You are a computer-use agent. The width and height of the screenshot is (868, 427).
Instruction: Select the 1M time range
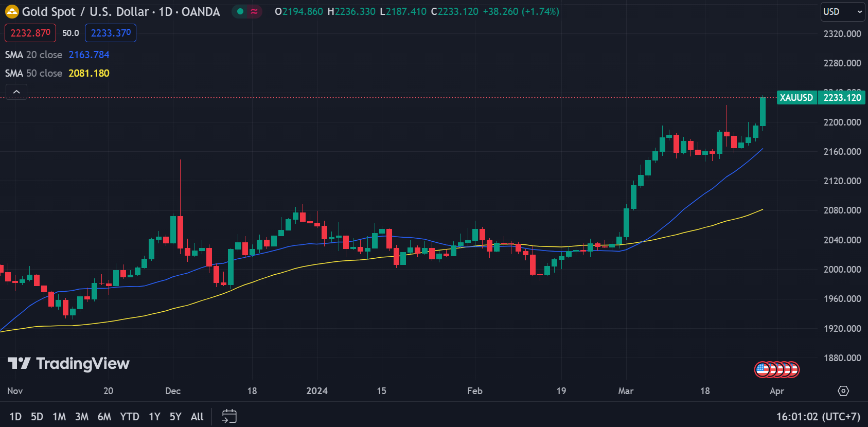tap(59, 417)
